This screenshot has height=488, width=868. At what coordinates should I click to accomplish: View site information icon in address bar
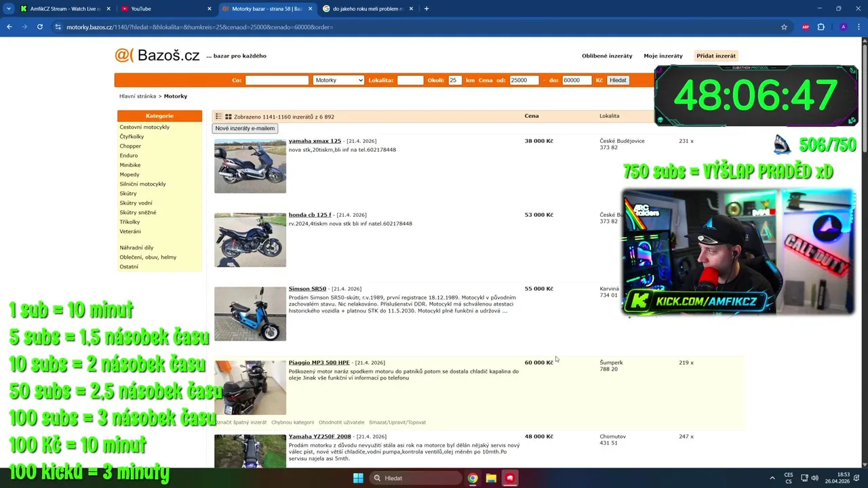click(58, 27)
